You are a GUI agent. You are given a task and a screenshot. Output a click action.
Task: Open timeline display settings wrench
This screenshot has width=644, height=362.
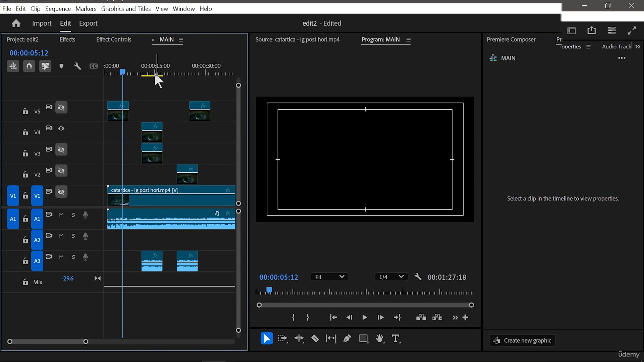(x=77, y=66)
